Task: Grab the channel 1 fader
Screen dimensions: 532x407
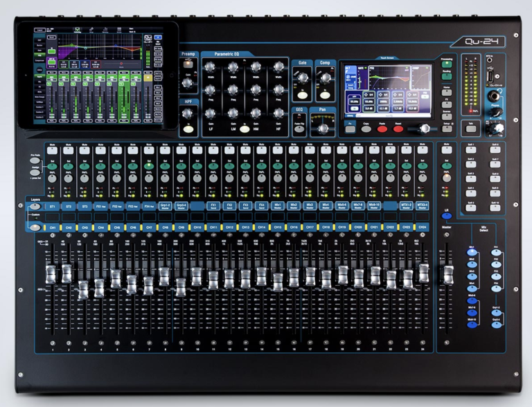Action: point(51,274)
